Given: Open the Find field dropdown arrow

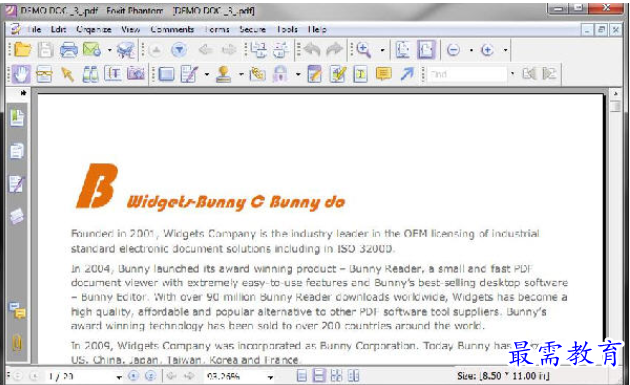Looking at the screenshot, I should 512,74.
